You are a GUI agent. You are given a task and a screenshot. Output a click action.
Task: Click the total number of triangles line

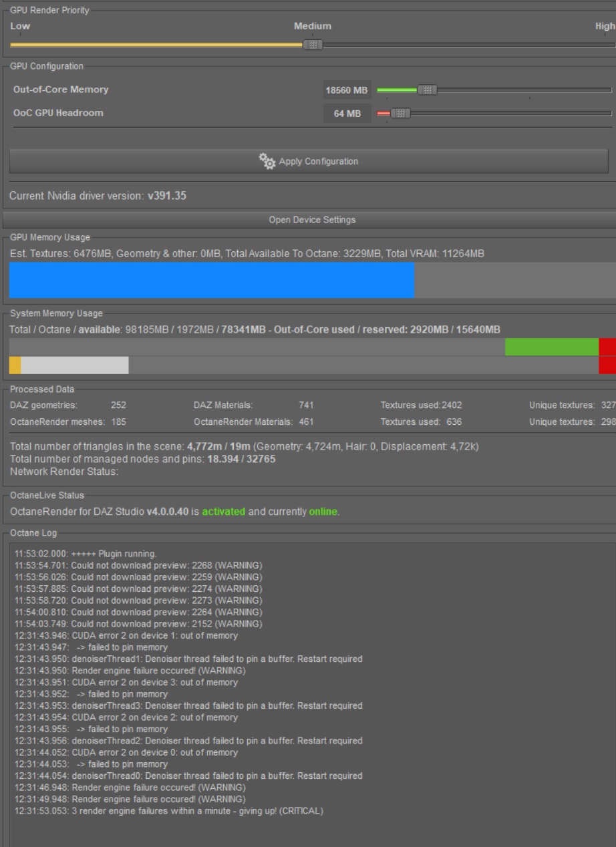point(244,446)
